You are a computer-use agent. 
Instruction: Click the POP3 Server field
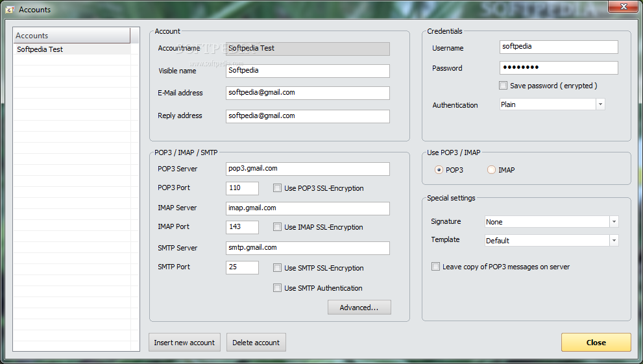[x=308, y=169]
